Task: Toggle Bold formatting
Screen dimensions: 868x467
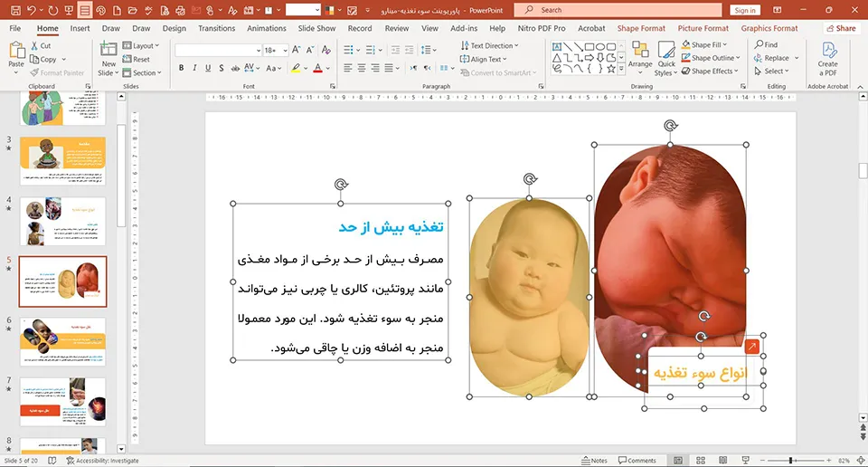Action: 181,68
